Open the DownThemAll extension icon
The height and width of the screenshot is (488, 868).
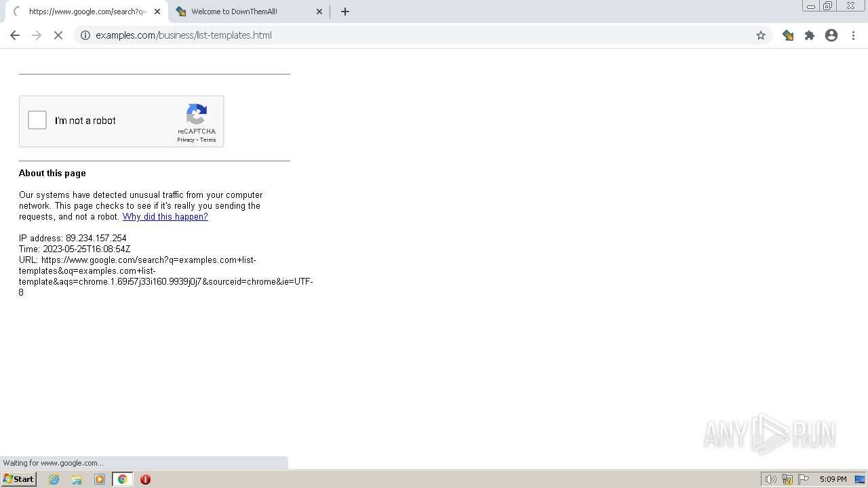(x=788, y=35)
